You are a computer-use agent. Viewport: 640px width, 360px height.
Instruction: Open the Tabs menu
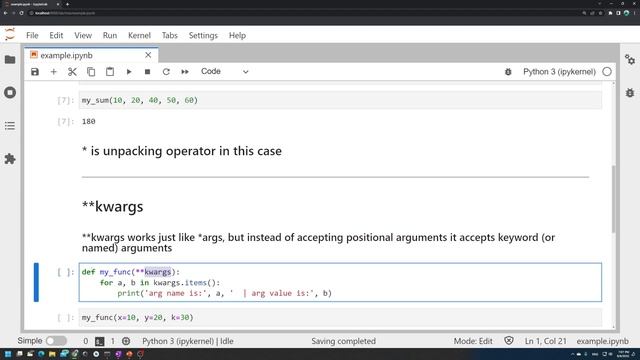[169, 36]
